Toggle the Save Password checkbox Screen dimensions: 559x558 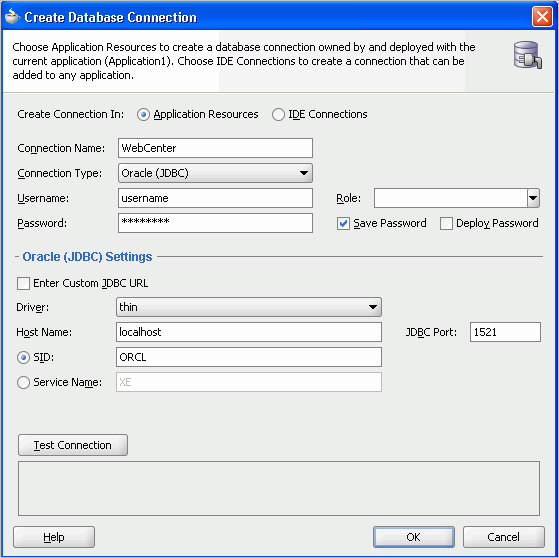(x=343, y=224)
